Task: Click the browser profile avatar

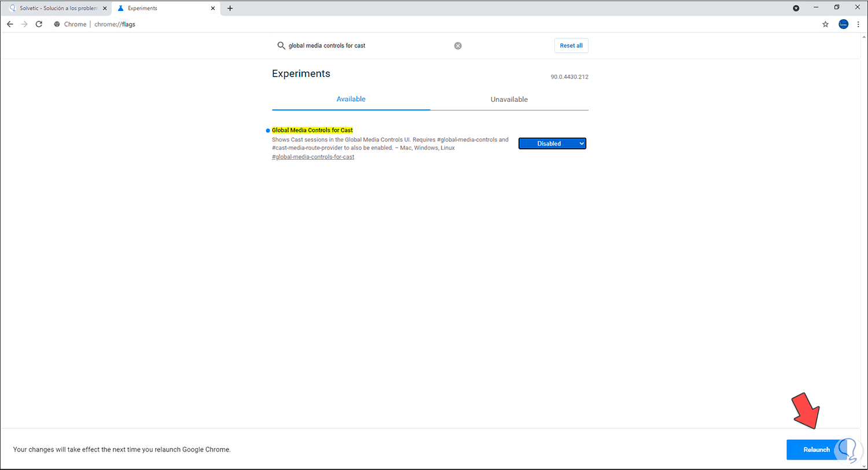Action: (x=843, y=24)
